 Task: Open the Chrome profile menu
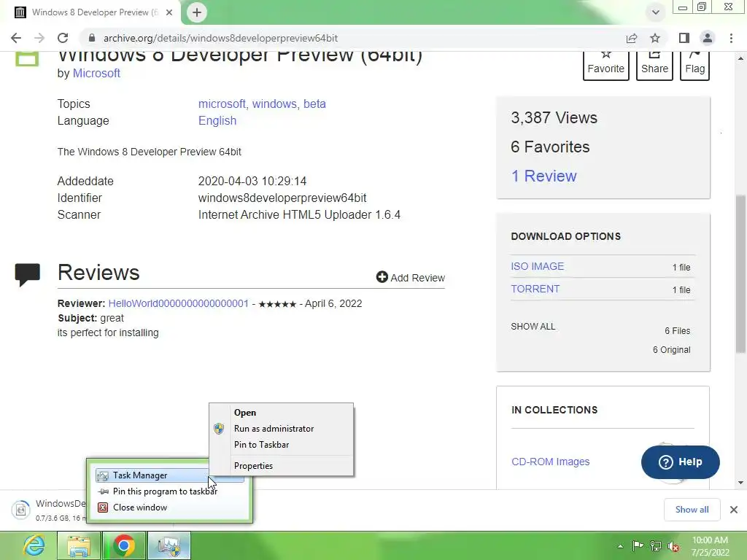tap(708, 38)
